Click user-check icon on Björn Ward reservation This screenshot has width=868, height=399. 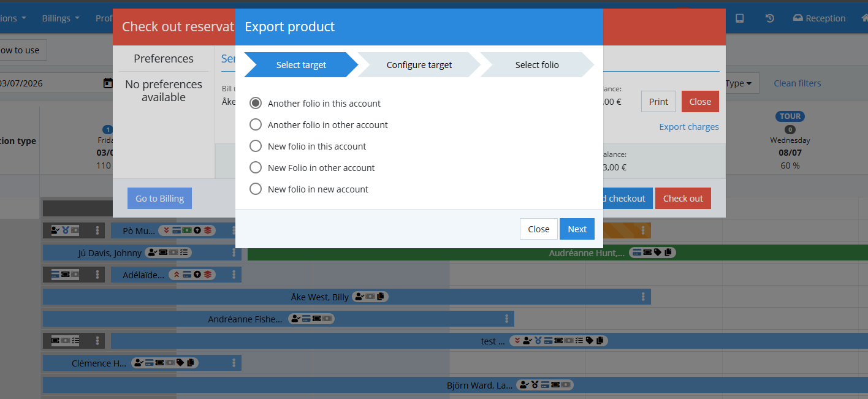524,385
